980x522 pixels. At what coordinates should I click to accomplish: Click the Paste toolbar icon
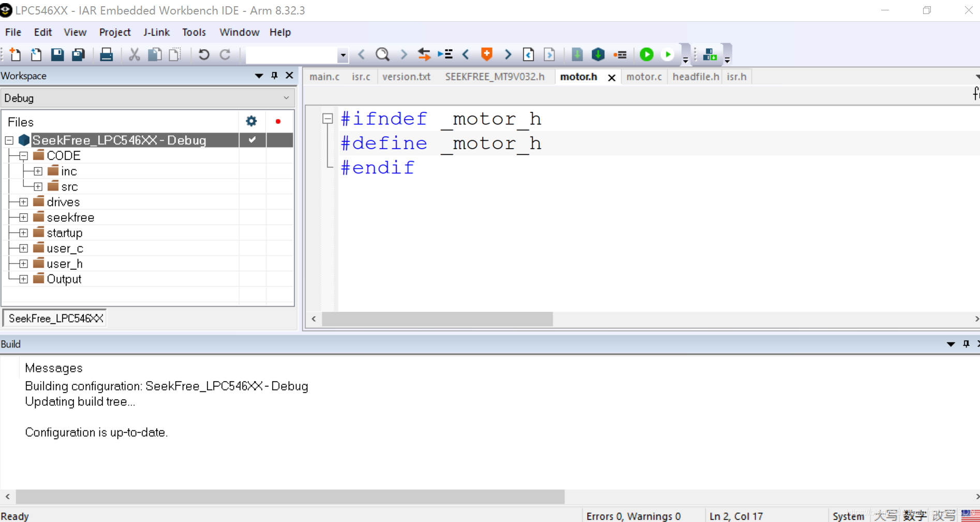point(175,54)
